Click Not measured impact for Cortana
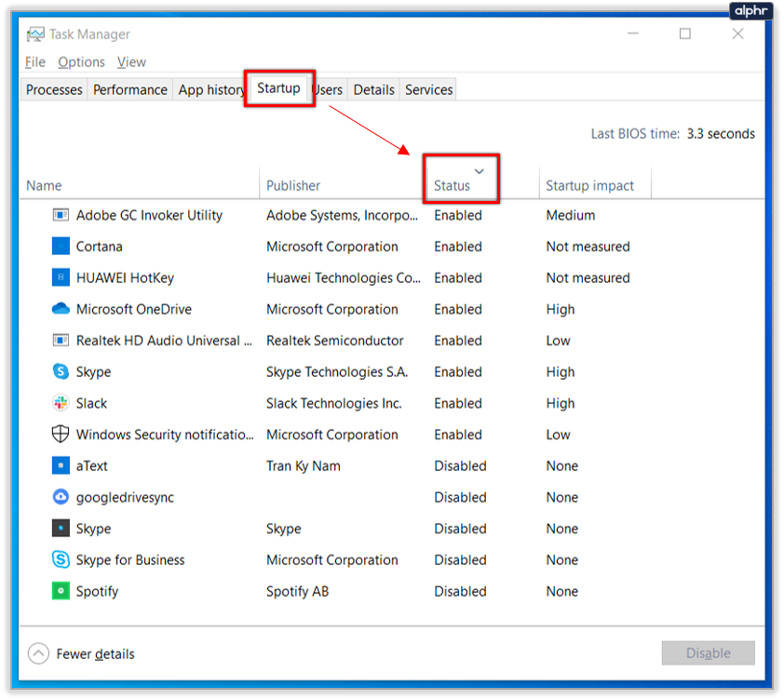The height and width of the screenshot is (700, 784). click(588, 247)
